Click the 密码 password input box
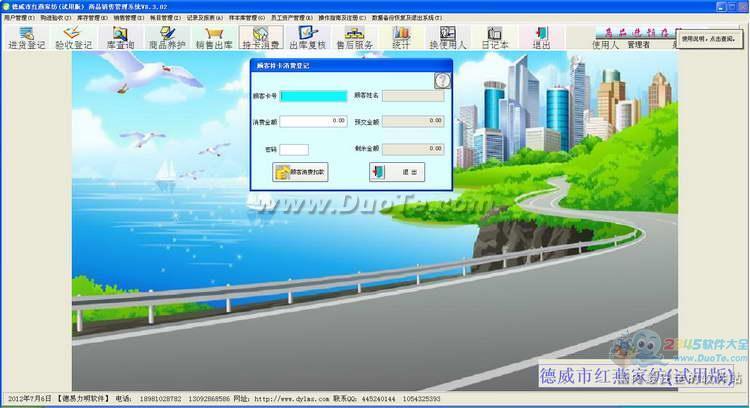Viewport: 750px width, 408px height. [294, 149]
